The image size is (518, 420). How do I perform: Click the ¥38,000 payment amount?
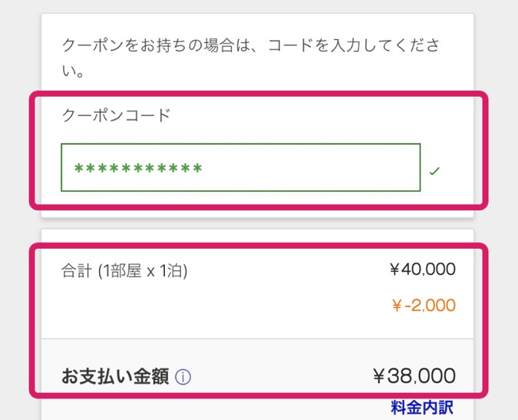(414, 376)
